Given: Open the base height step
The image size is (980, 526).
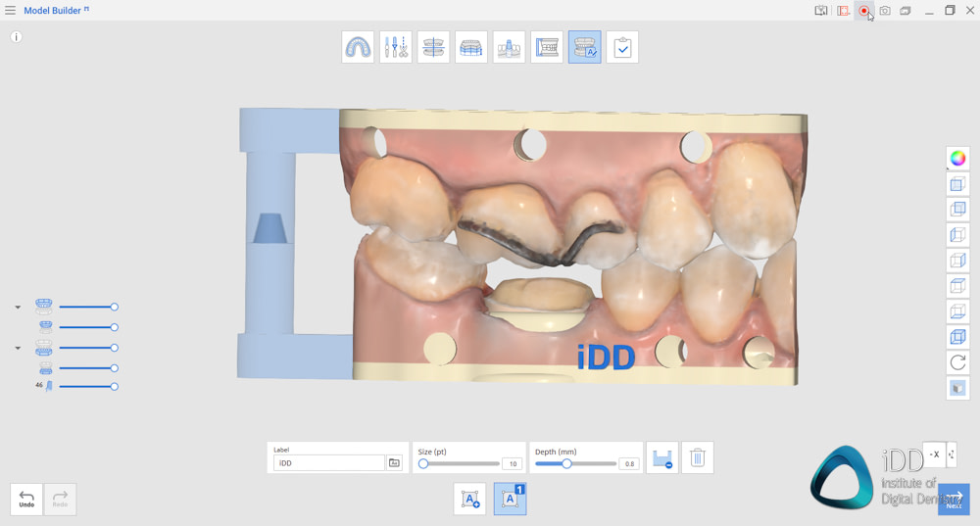Looking at the screenshot, I should pos(471,47).
